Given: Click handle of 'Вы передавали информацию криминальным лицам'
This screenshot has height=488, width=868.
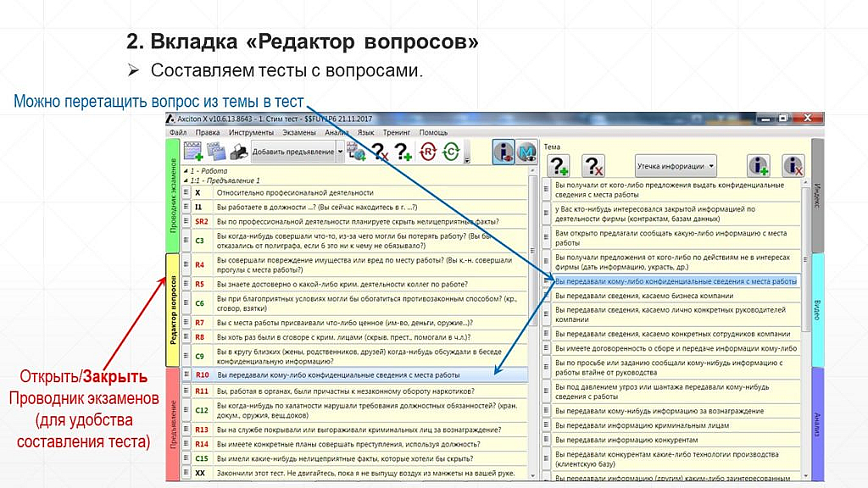Looking at the screenshot, I should (547, 425).
